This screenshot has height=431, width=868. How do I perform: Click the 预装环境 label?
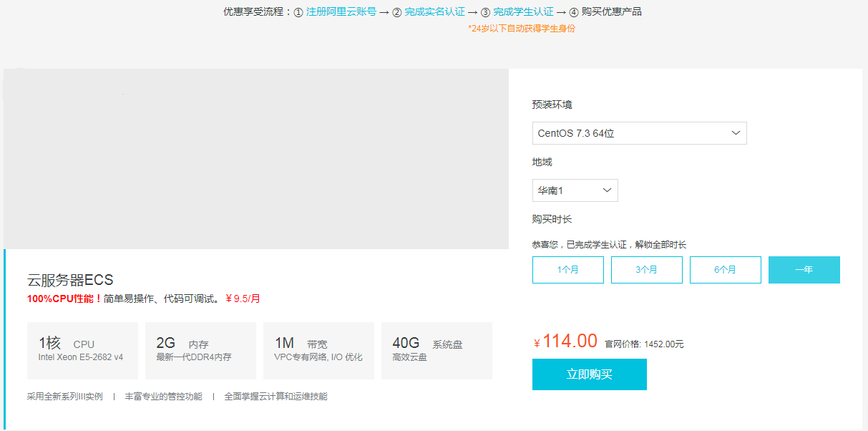pos(552,105)
